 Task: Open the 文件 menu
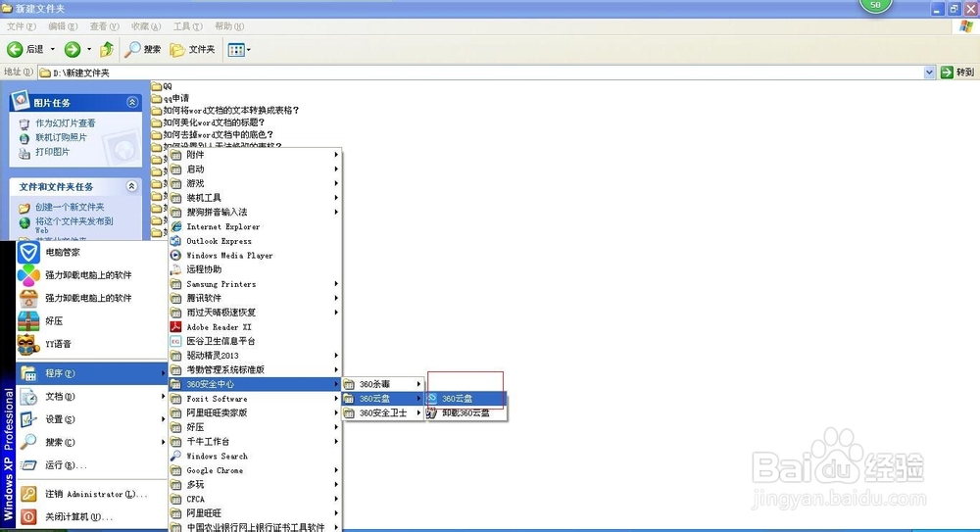pyautogui.click(x=22, y=26)
